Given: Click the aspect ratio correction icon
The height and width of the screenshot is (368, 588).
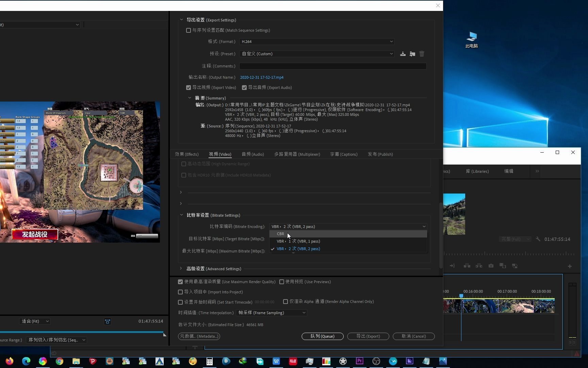Looking at the screenshot, I should [x=107, y=321].
